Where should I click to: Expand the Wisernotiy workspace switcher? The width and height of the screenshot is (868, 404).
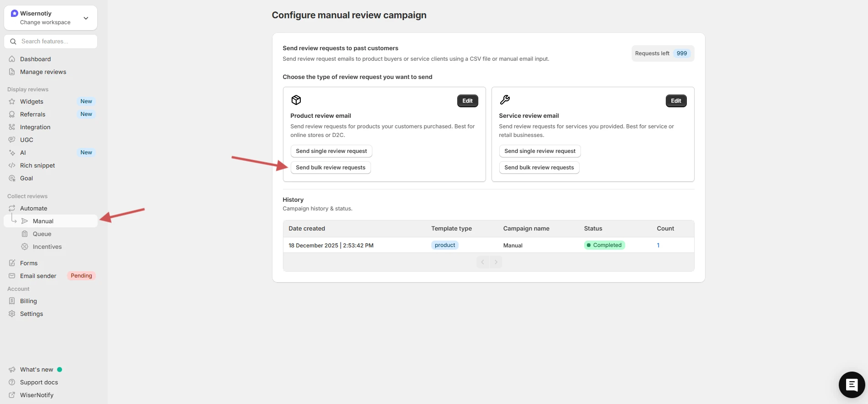click(51, 18)
